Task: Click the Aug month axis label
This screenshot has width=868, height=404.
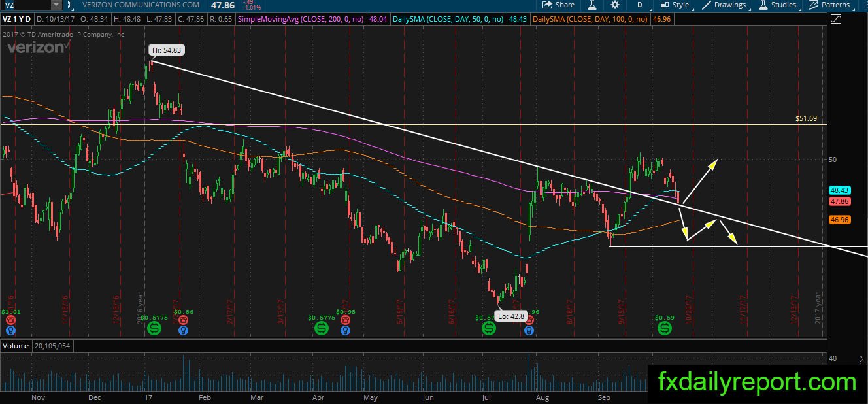Action: (543, 397)
